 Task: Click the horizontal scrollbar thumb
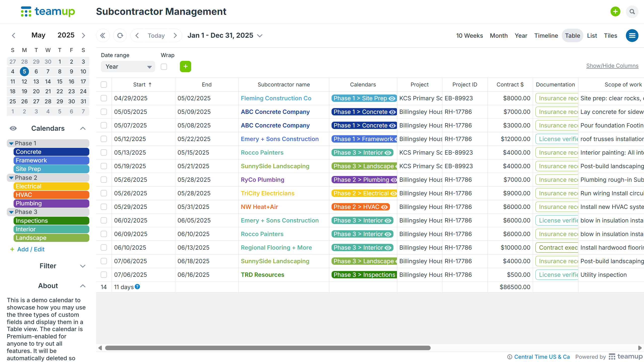(268, 348)
